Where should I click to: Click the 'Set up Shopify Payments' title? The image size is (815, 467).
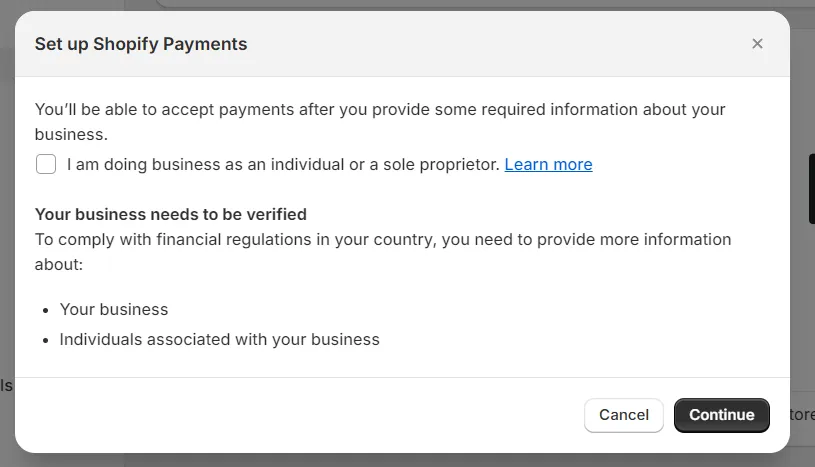141,44
